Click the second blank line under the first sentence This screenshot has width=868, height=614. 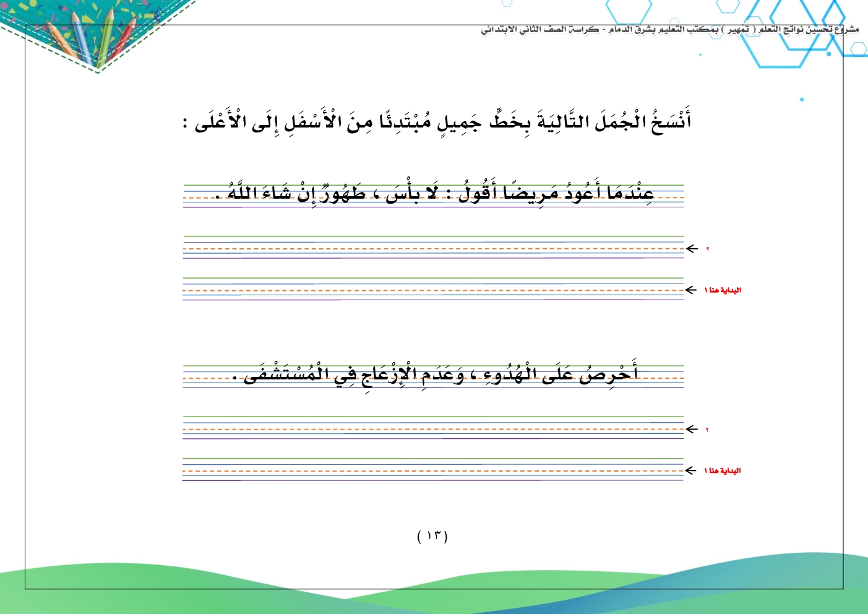pos(433,248)
